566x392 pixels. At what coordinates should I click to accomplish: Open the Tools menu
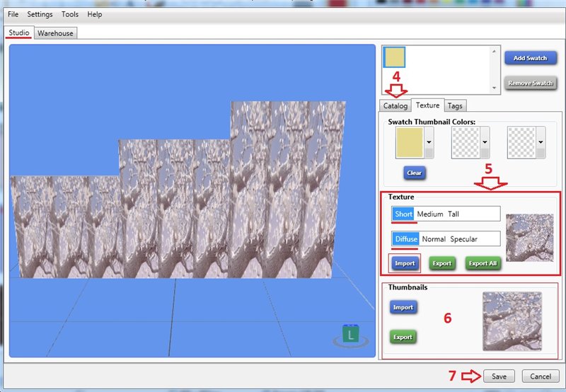70,14
